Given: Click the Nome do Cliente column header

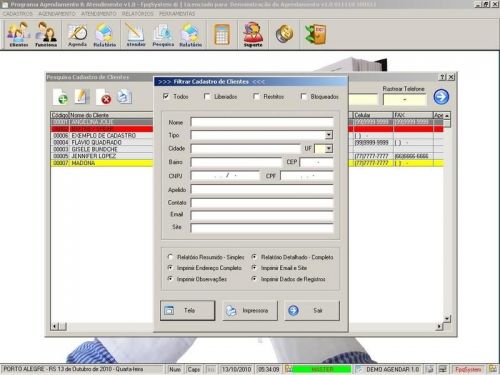Looking at the screenshot, I should [x=111, y=115].
